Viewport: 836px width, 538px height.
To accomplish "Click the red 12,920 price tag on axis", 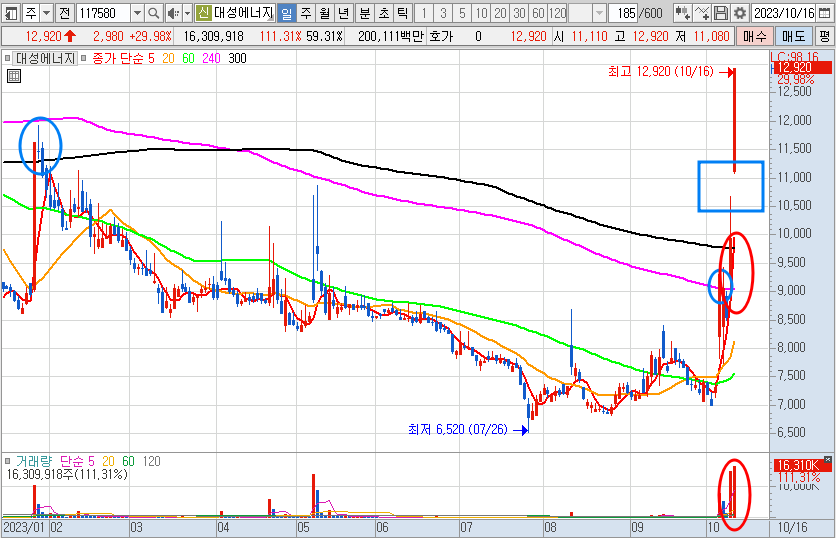I will pyautogui.click(x=801, y=67).
